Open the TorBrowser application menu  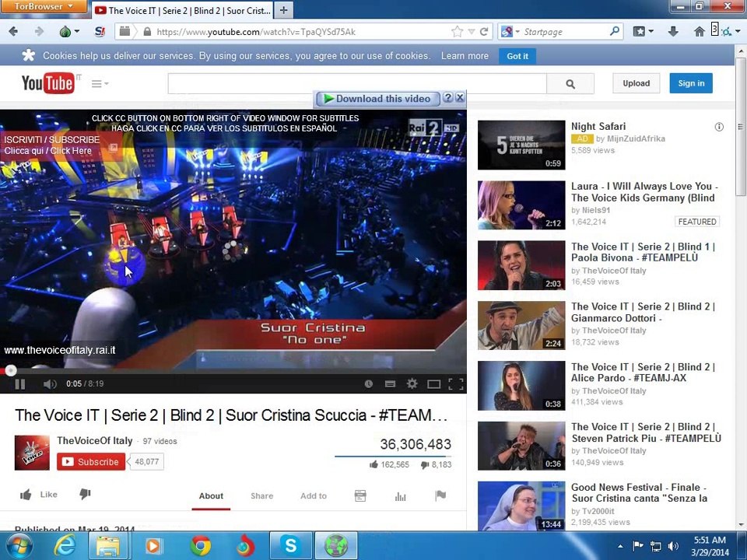tap(44, 7)
